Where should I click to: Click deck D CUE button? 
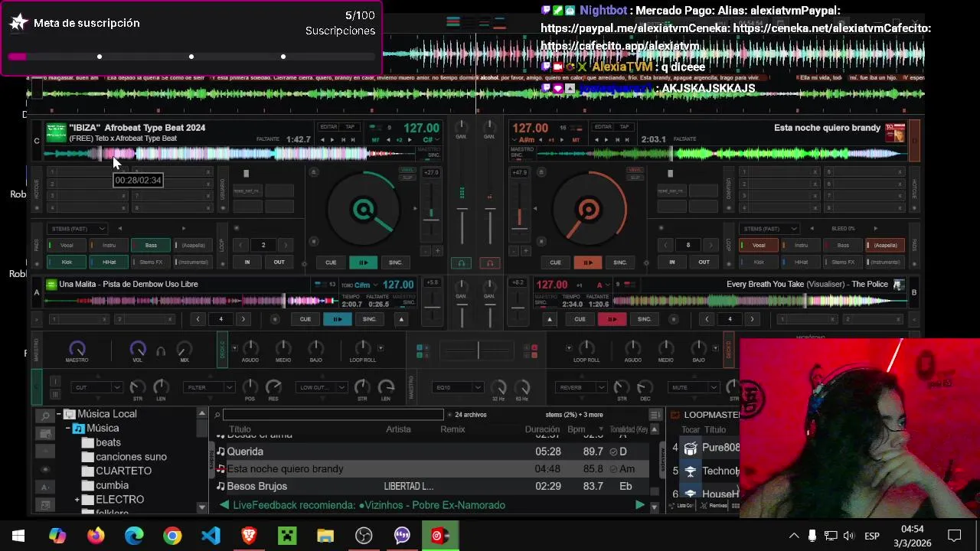[555, 262]
